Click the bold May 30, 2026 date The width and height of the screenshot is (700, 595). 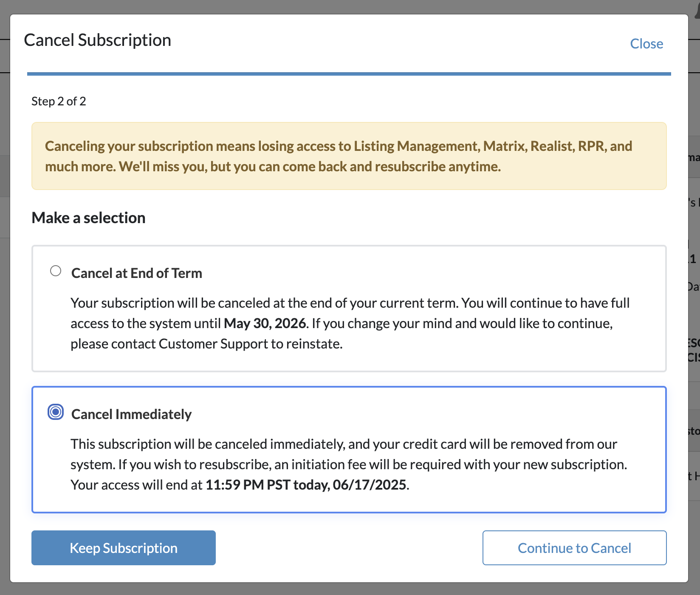[265, 323]
